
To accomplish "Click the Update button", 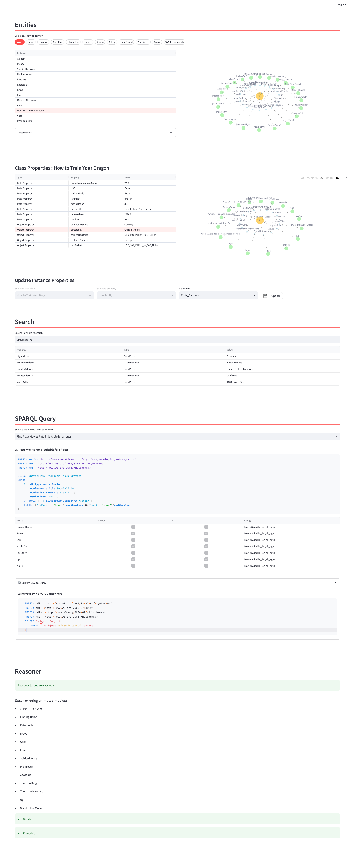I will [x=272, y=296].
